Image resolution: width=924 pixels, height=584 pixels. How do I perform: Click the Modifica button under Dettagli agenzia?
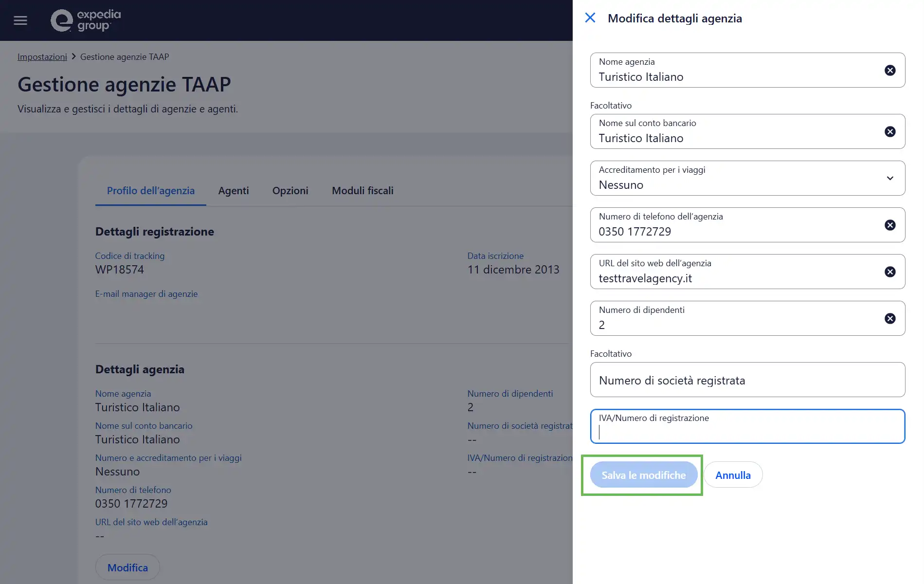(x=127, y=567)
